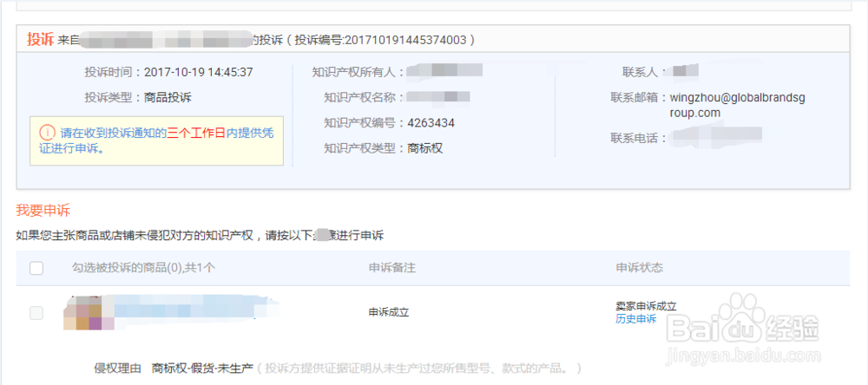
Task: Click the orange warning circle icon
Action: tap(48, 133)
